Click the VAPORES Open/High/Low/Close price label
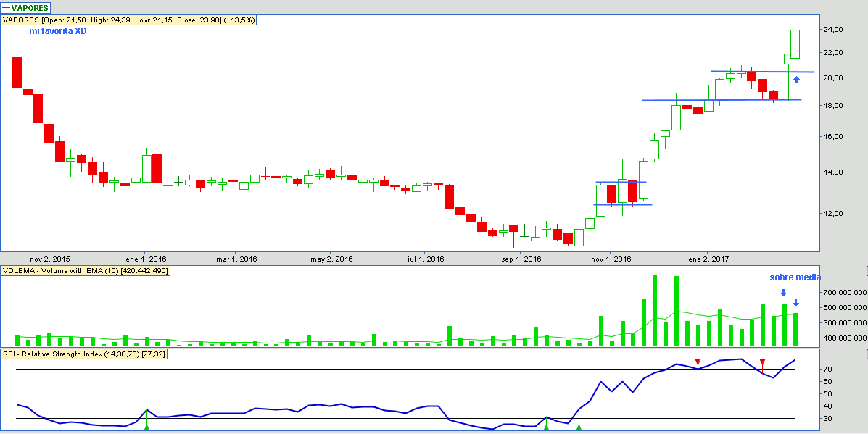The width and height of the screenshot is (868, 434). (x=129, y=20)
